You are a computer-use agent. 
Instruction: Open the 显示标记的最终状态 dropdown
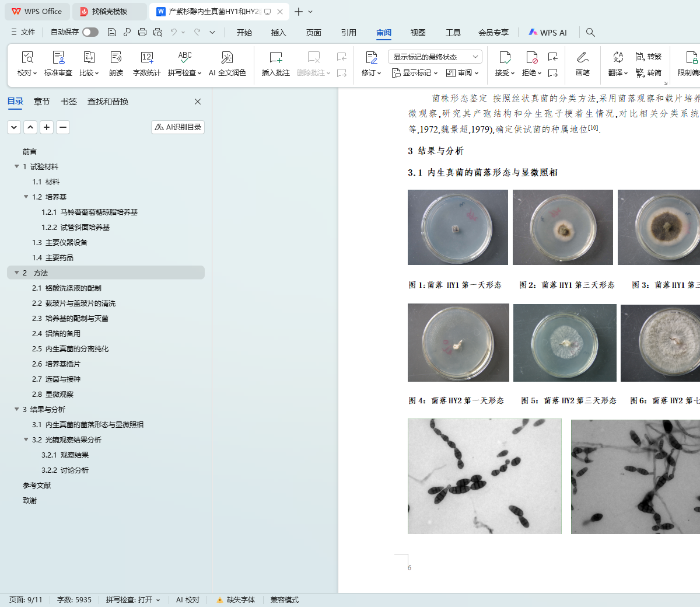click(435, 57)
